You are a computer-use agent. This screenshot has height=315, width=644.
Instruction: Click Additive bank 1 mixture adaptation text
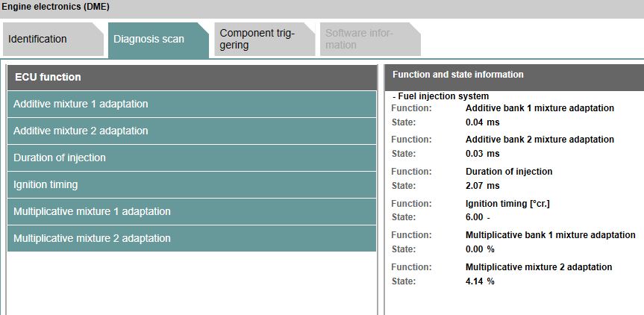pos(540,108)
